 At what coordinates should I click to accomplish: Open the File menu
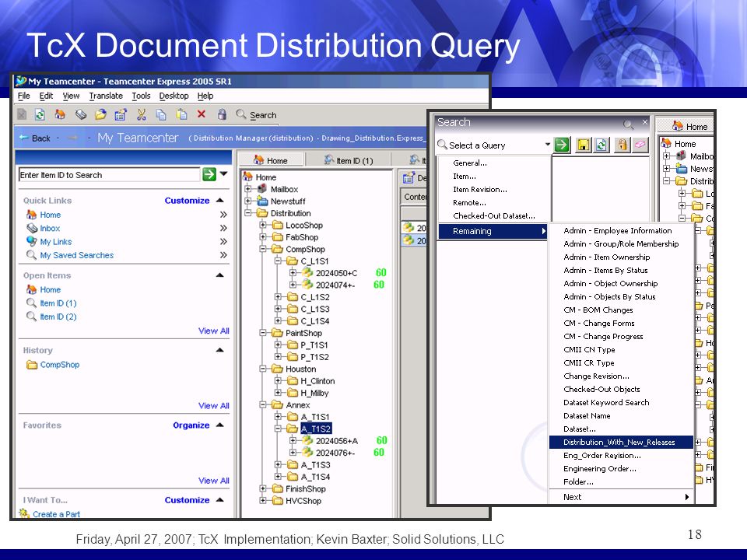(x=24, y=96)
